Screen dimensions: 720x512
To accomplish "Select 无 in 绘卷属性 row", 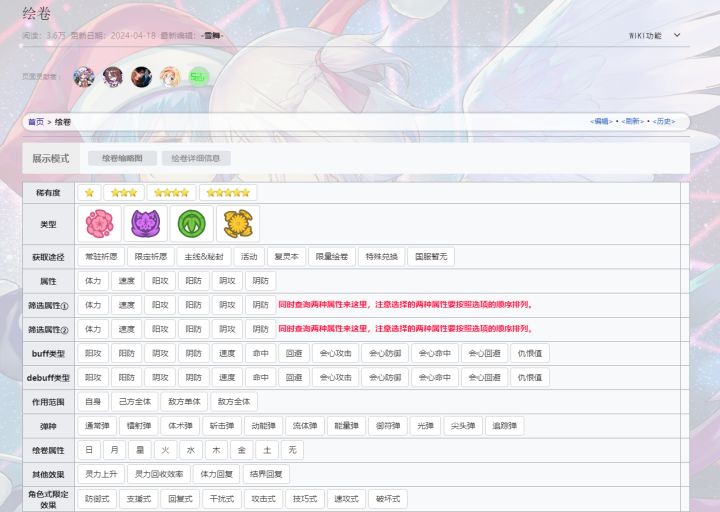I will pyautogui.click(x=292, y=450).
